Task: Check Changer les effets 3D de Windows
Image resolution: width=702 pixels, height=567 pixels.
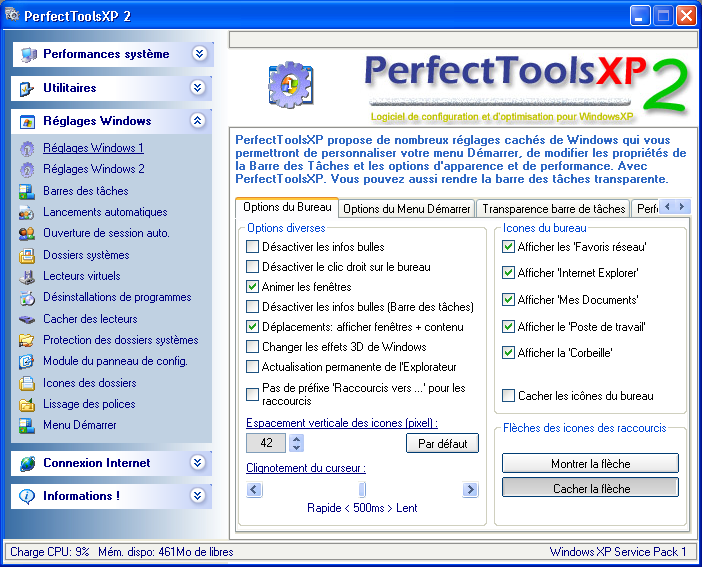Action: tap(253, 347)
